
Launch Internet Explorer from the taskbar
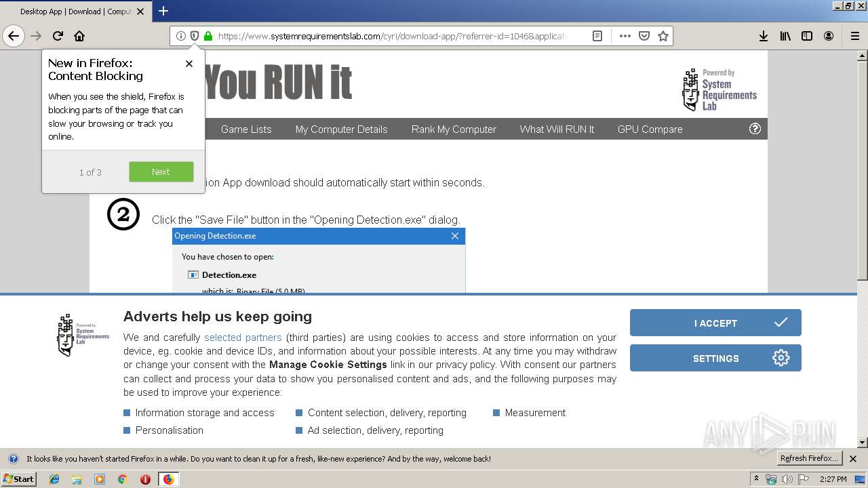click(54, 479)
